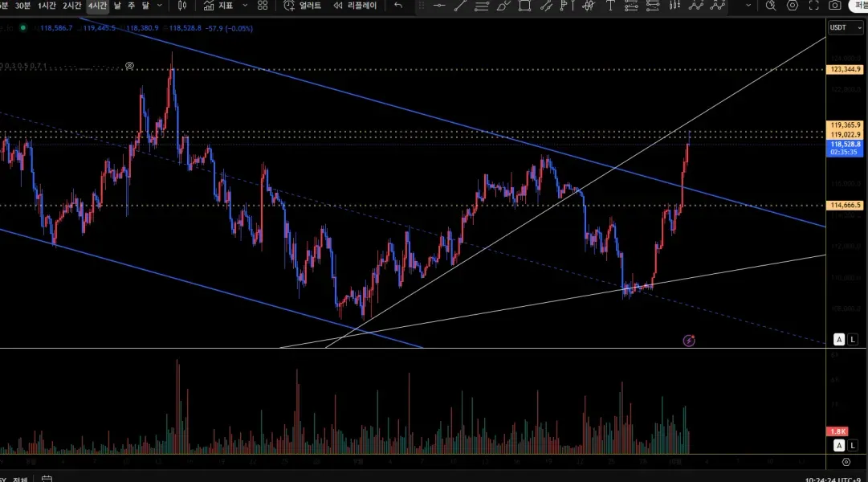
Task: Switch to the daily (날) timeframe
Action: pyautogui.click(x=117, y=6)
